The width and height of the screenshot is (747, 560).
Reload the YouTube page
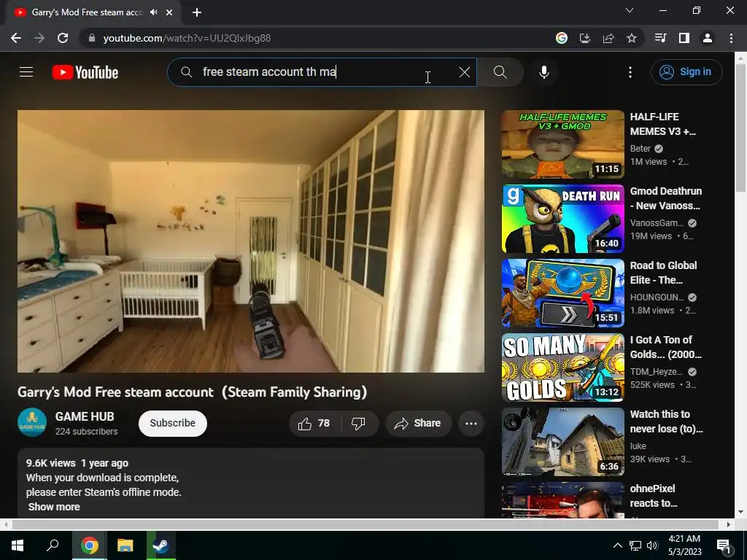click(63, 38)
